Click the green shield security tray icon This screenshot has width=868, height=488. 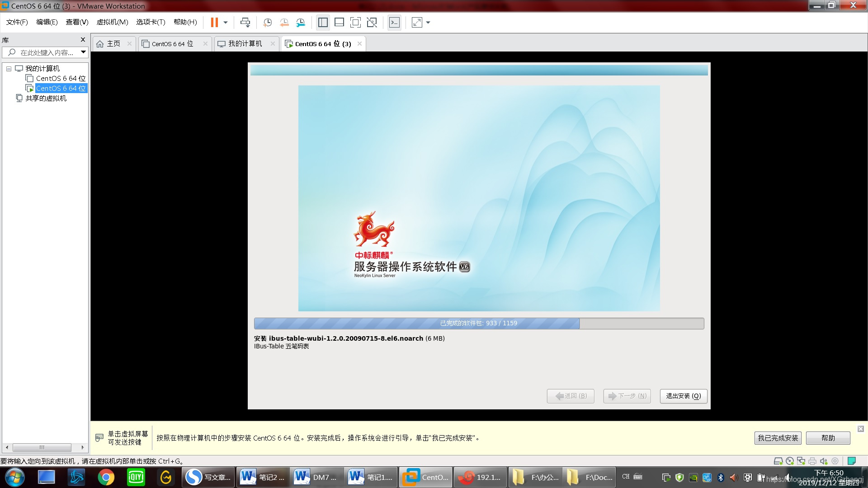(679, 477)
